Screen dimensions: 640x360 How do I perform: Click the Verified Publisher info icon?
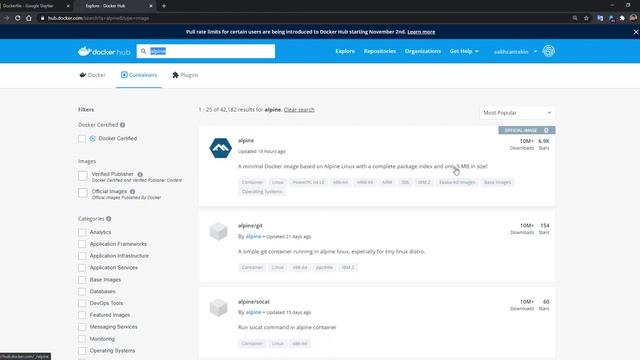click(140, 174)
